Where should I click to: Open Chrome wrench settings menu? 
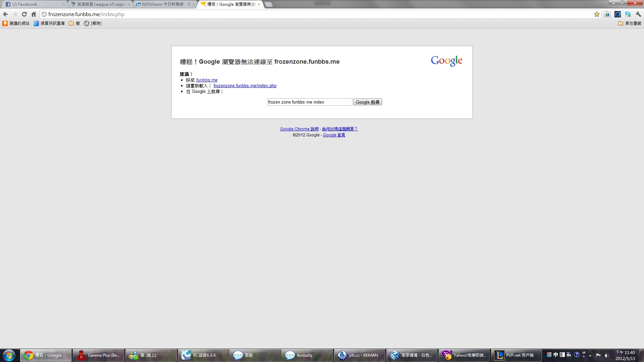[x=638, y=14]
